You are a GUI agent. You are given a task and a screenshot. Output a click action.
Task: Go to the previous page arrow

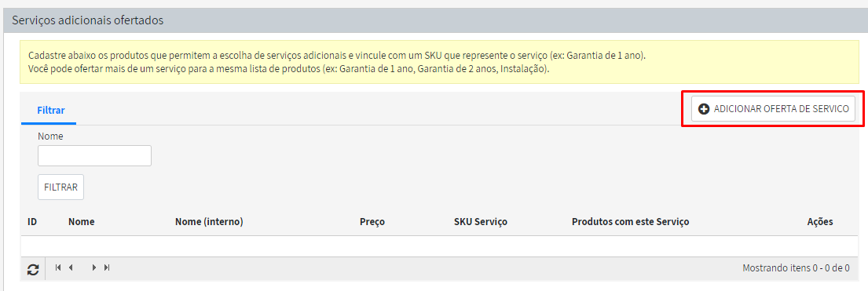pos(71,267)
